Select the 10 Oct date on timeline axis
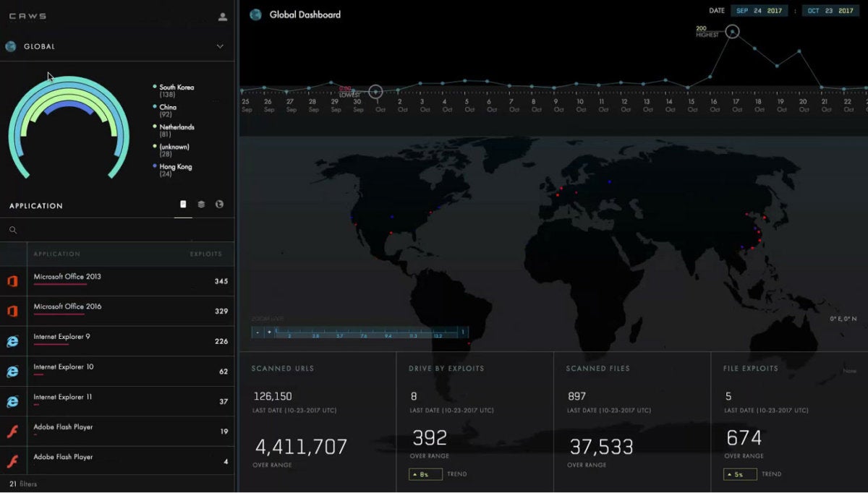 click(581, 106)
